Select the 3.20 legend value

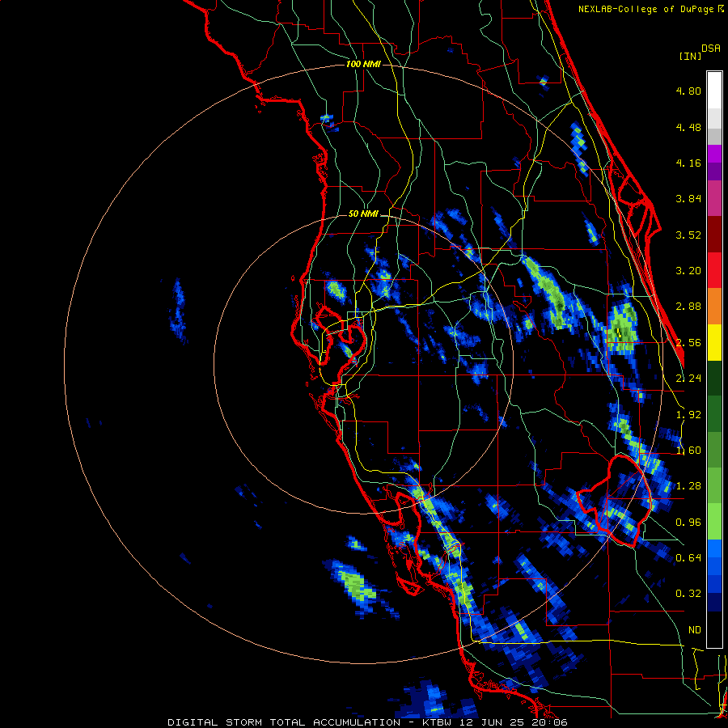(x=688, y=271)
